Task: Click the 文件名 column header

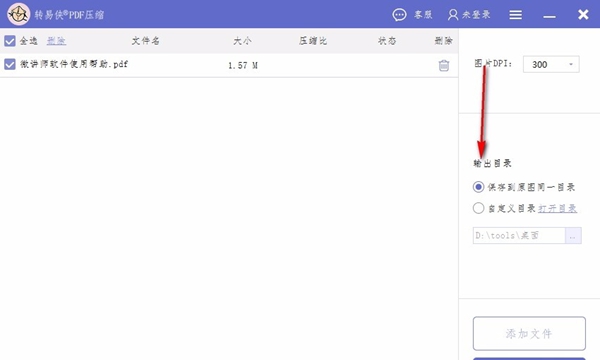Action: 145,41
